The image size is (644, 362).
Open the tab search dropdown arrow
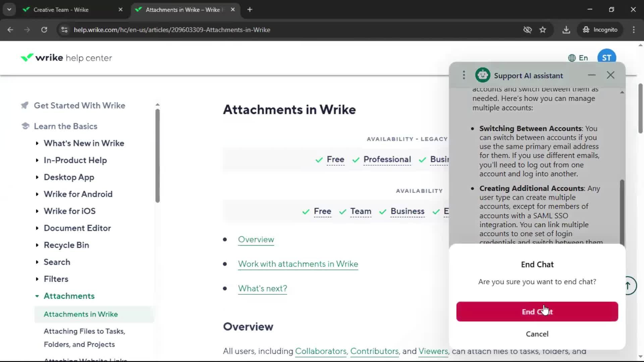click(x=9, y=9)
